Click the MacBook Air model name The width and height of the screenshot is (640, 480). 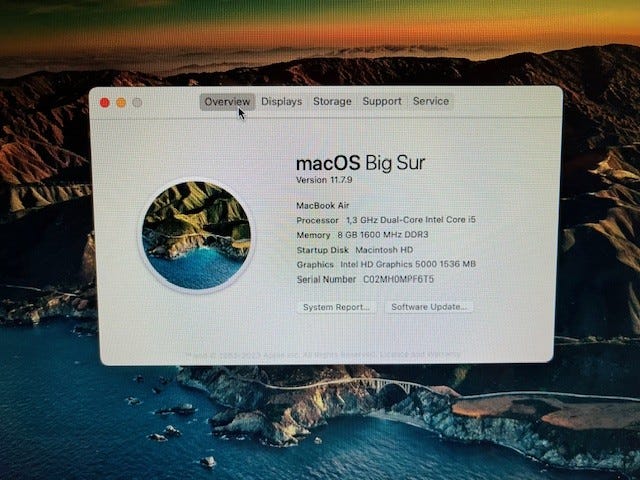323,206
